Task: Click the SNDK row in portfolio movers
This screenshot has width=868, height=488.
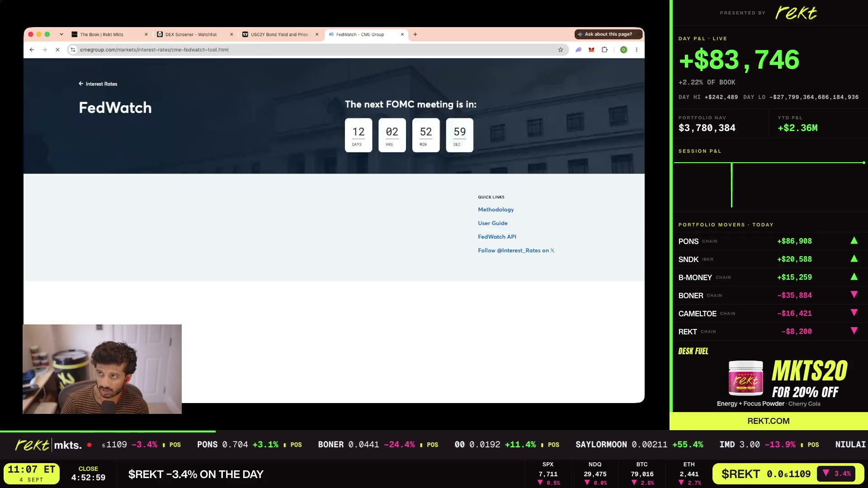Action: [x=768, y=259]
